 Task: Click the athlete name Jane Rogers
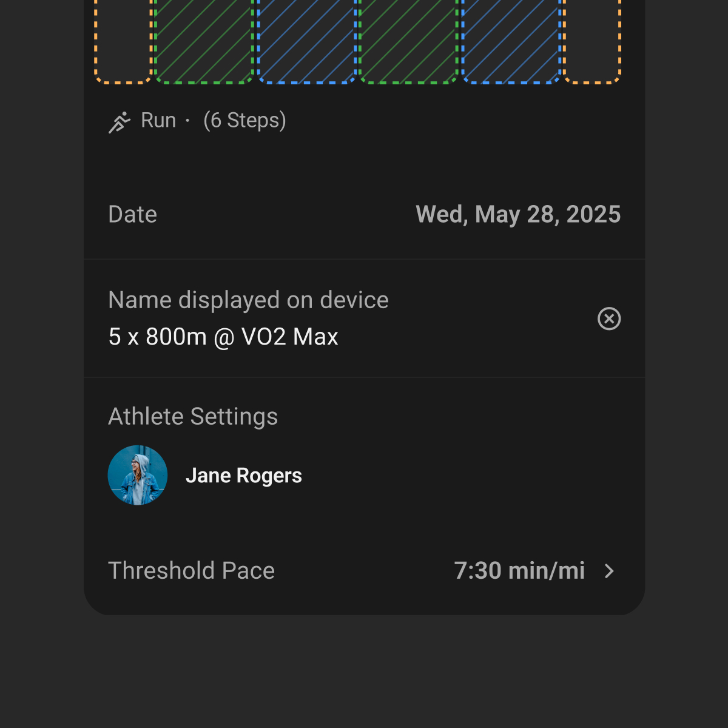pos(244,476)
